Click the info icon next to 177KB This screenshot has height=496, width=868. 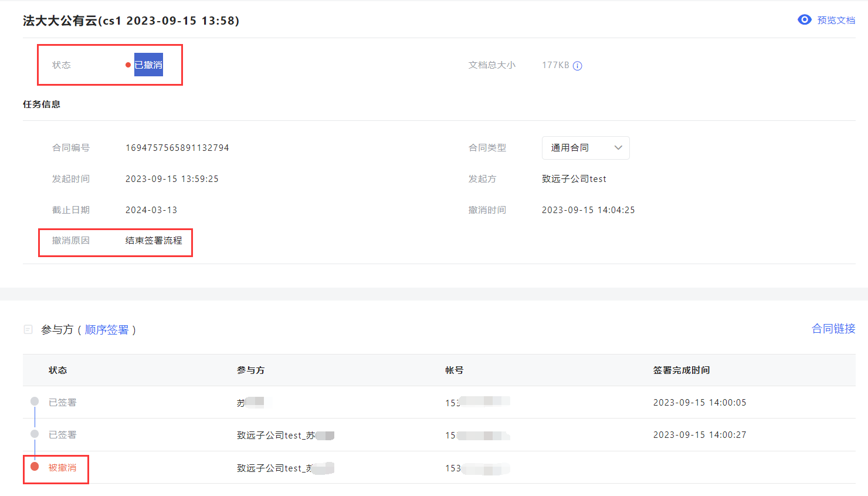click(578, 66)
